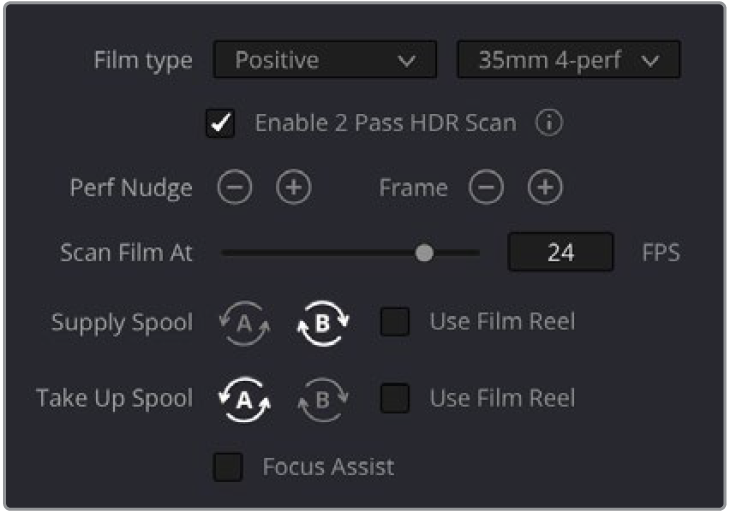
Task: Check Use Film Reel for Take Up Spool
Action: (395, 398)
